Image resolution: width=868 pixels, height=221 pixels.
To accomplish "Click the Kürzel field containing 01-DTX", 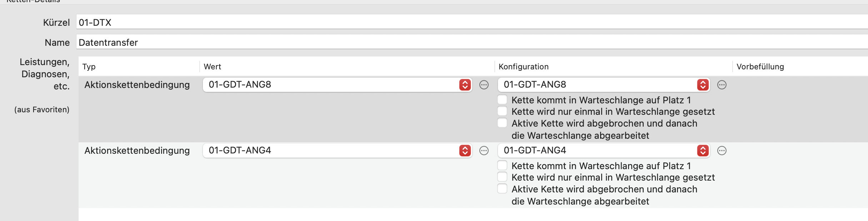I will (x=464, y=22).
